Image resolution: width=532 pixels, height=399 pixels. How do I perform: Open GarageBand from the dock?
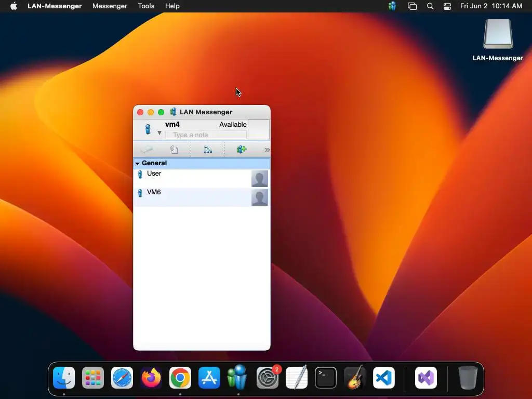(354, 378)
